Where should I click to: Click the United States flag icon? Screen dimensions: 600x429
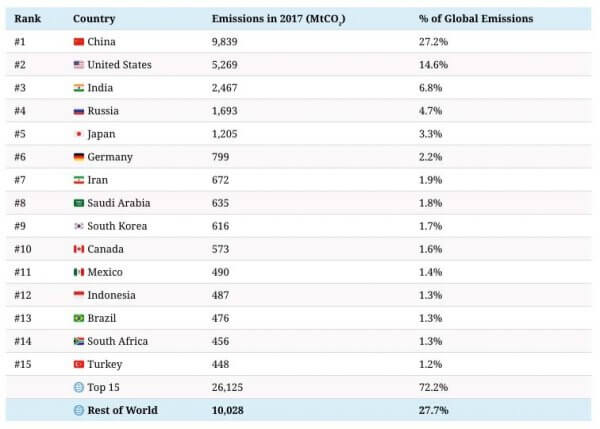pyautogui.click(x=79, y=65)
